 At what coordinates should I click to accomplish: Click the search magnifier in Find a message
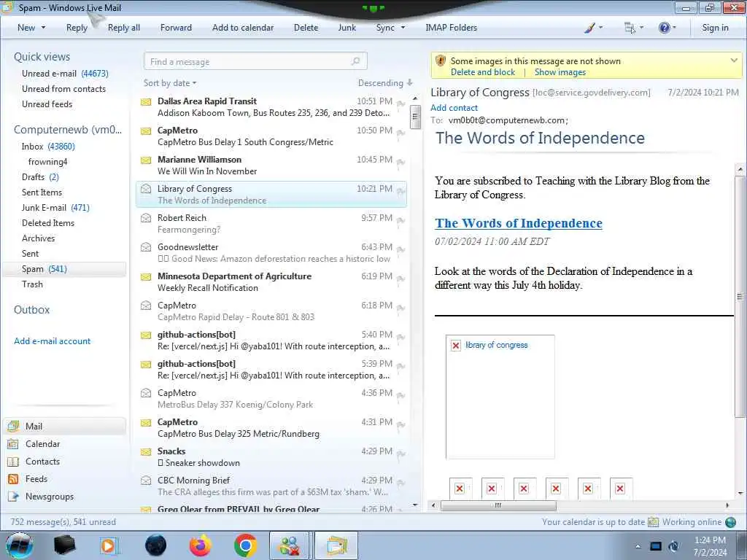pos(355,61)
